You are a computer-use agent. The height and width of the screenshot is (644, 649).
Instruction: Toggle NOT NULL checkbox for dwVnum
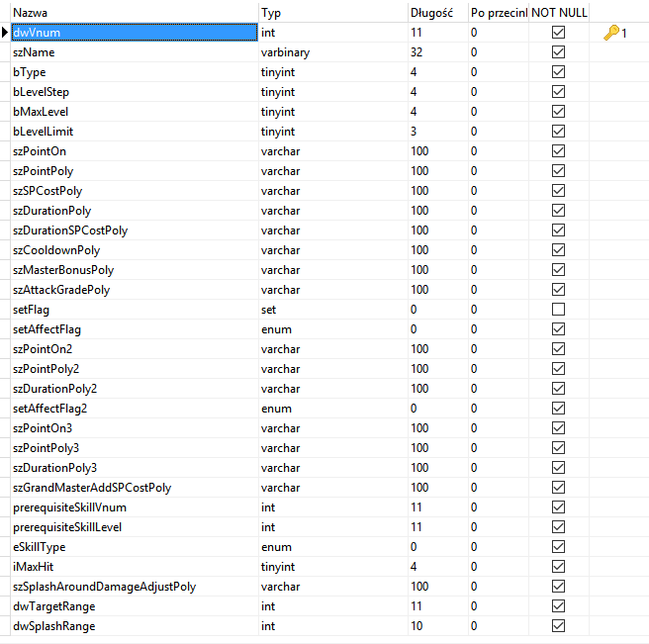pyautogui.click(x=558, y=33)
